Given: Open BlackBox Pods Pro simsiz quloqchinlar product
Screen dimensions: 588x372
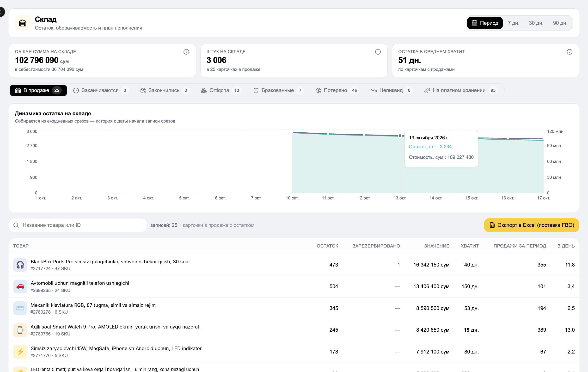Looking at the screenshot, I should 110,262.
